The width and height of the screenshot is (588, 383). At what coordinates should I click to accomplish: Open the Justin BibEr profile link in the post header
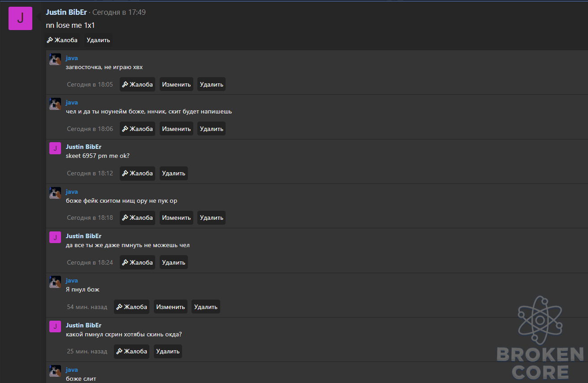tap(66, 12)
